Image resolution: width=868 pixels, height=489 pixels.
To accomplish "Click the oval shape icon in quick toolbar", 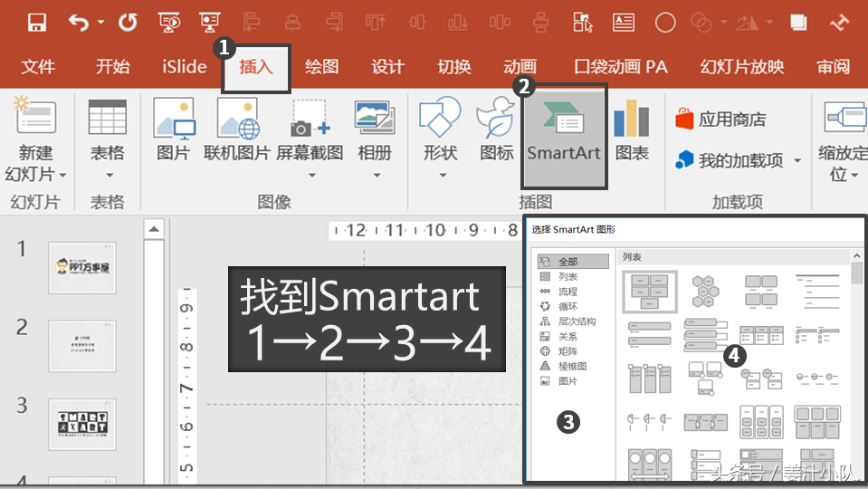I will 665,23.
